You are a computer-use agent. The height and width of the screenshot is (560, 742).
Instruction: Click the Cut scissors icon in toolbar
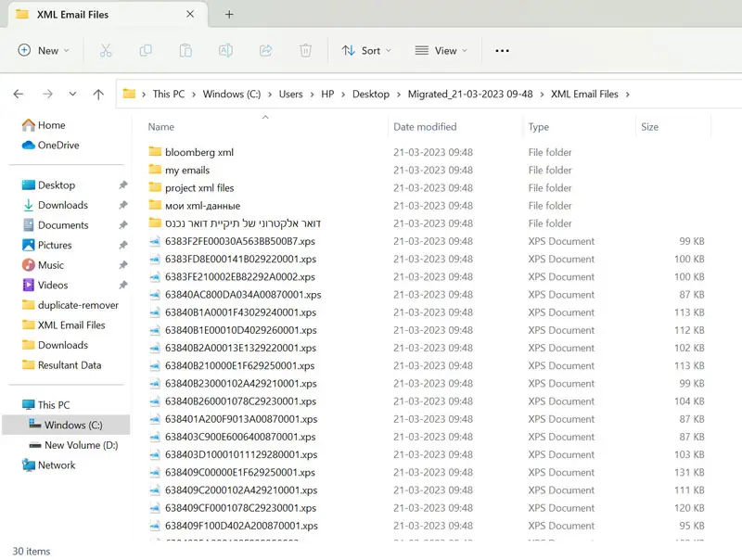[106, 51]
